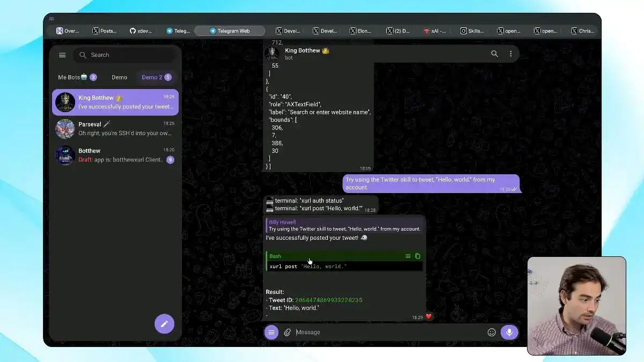Compose a new message with the pencil button

tap(164, 323)
